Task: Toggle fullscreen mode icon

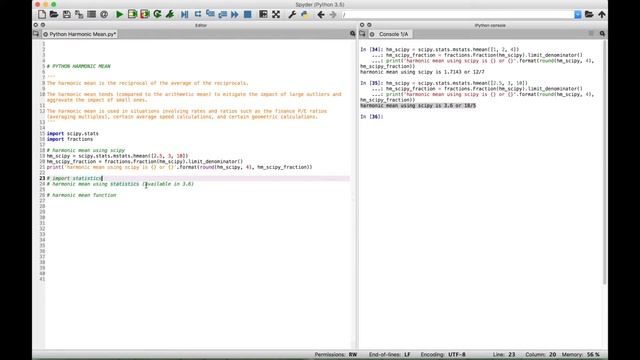Action: tap(276, 14)
